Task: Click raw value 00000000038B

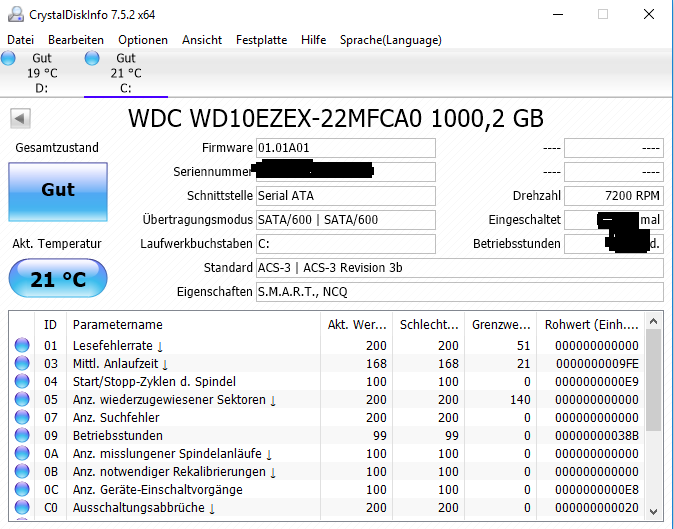Action: (x=597, y=436)
